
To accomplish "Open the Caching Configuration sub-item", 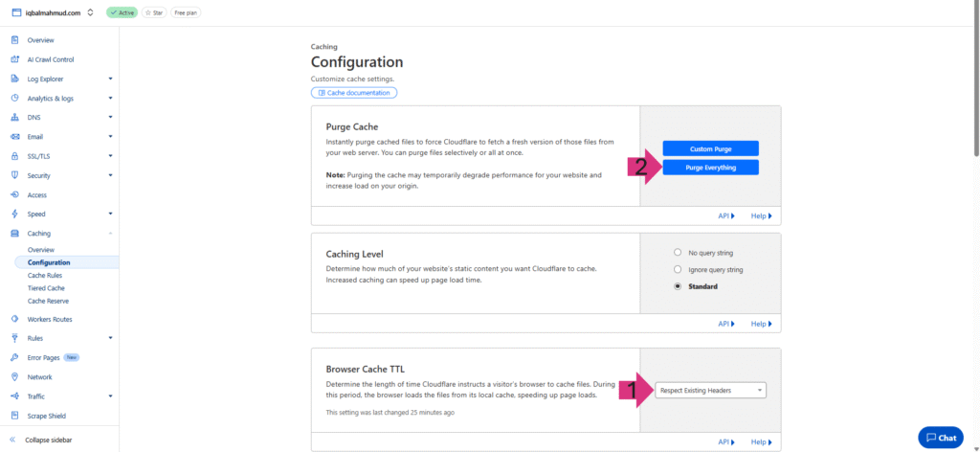I will point(66,262).
